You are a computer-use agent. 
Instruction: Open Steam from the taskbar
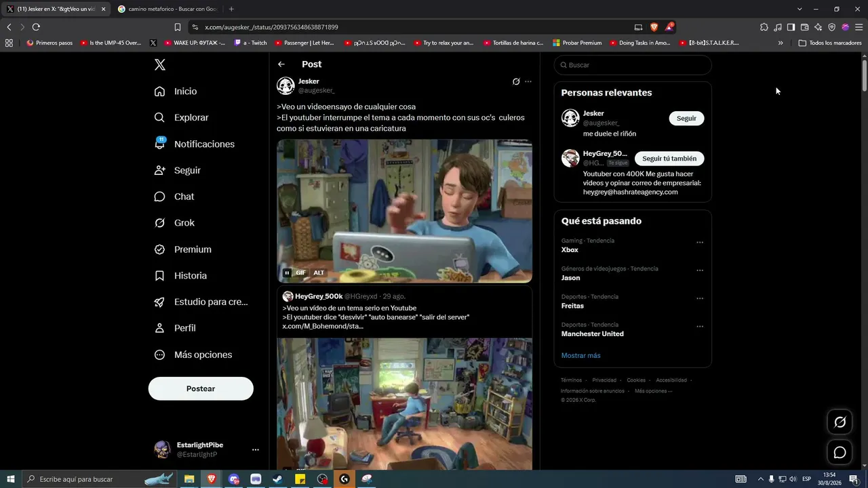click(278, 479)
